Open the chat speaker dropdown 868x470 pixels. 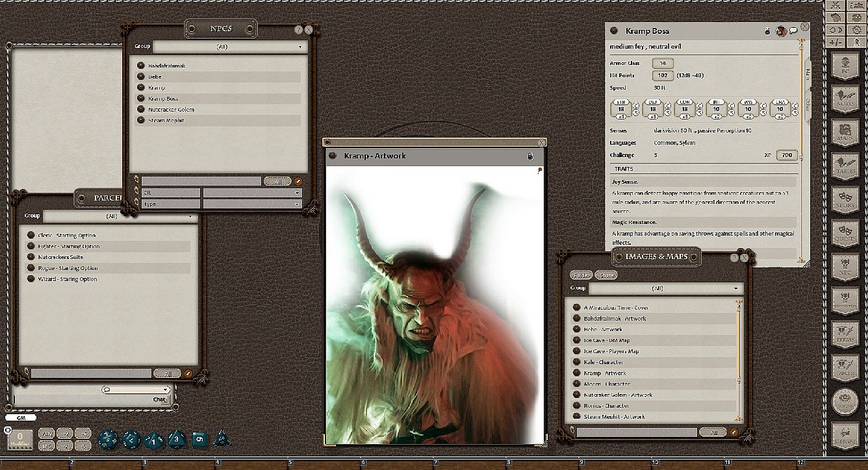coord(136,390)
